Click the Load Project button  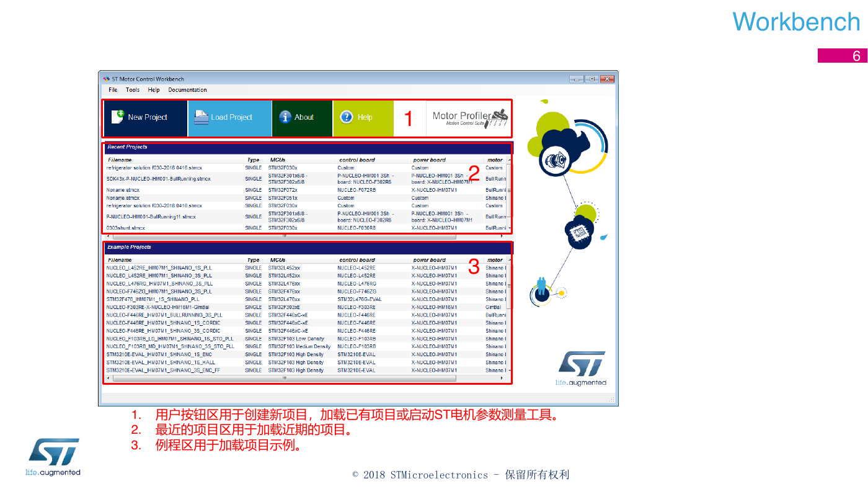[x=230, y=118]
